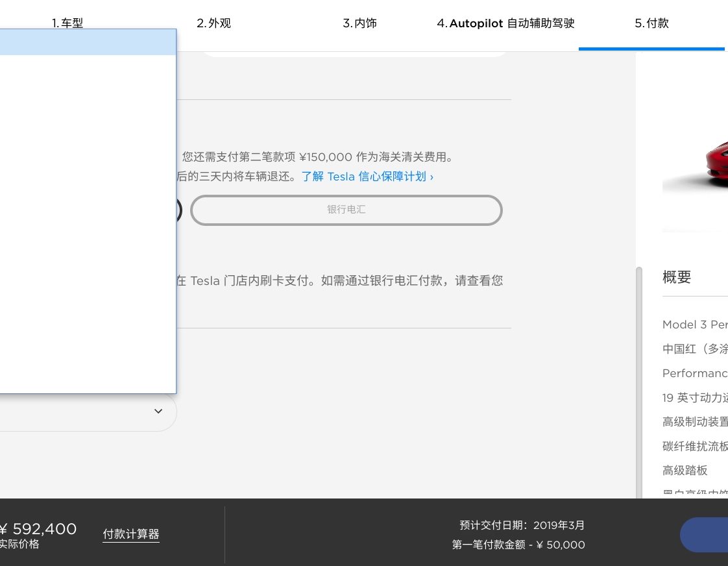Click the 19 英寸动力 wheels summary row
Image resolution: width=728 pixels, height=566 pixels.
pos(695,397)
